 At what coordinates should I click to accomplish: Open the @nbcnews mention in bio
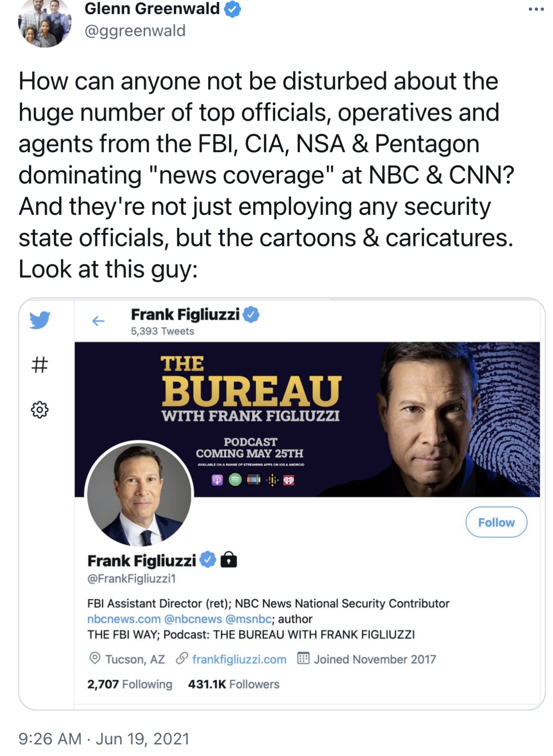(193, 619)
